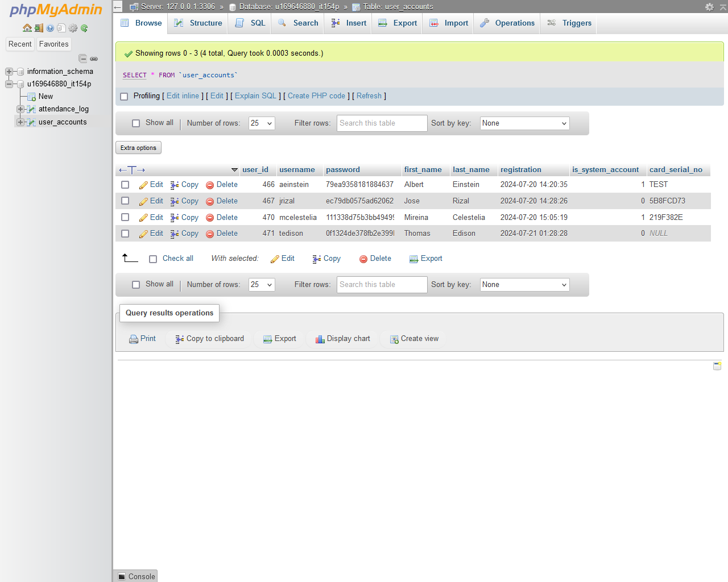Viewport: 728px width, 582px height.
Task: Enable the top Show all checkbox
Action: click(x=136, y=123)
